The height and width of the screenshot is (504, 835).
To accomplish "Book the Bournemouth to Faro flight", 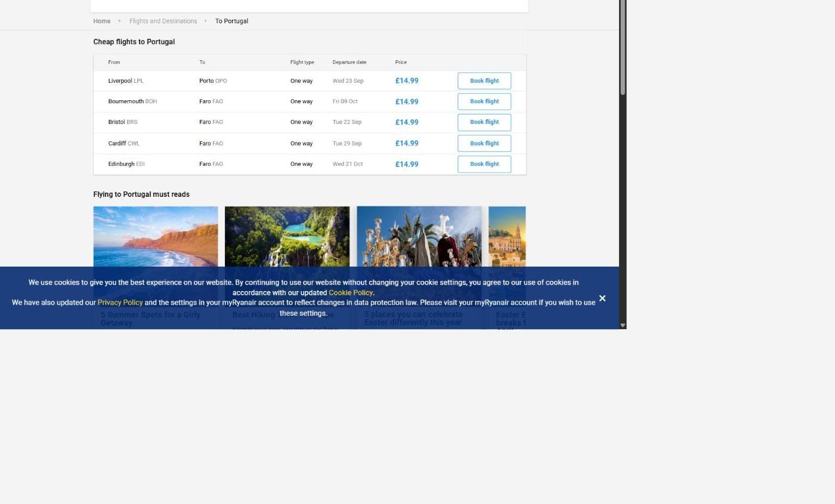I will [484, 101].
